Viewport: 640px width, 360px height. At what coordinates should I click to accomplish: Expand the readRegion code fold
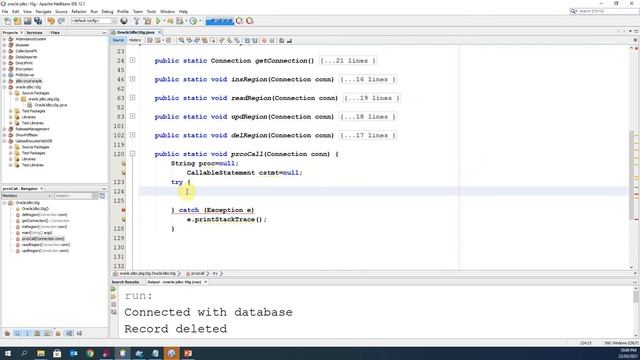click(x=132, y=98)
